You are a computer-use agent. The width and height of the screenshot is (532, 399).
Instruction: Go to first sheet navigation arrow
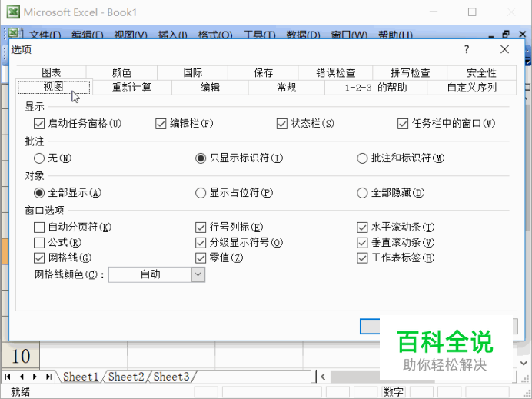(8, 377)
